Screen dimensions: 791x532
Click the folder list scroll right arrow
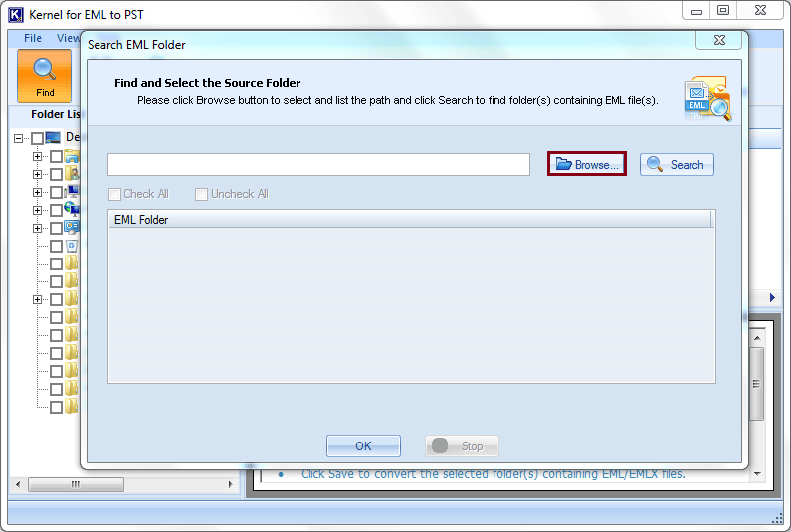231,484
